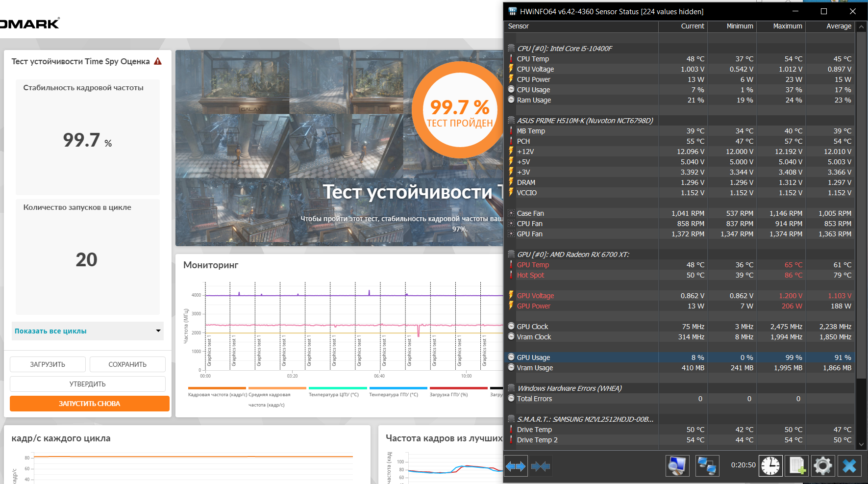This screenshot has height=484, width=868.
Task: Click the blue X close-sensors icon
Action: (849, 466)
